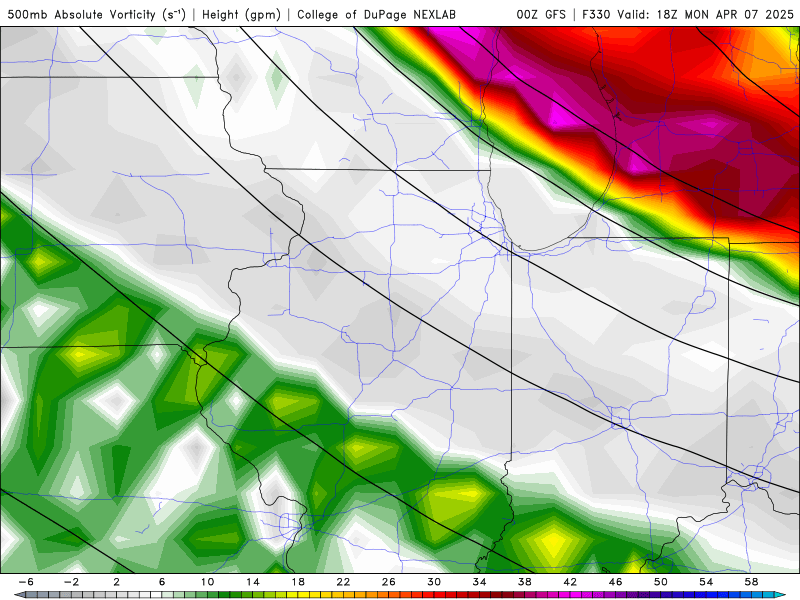Screen dimensions: 800x600
Task: Click the '50' color scale label
Action: pos(661,582)
